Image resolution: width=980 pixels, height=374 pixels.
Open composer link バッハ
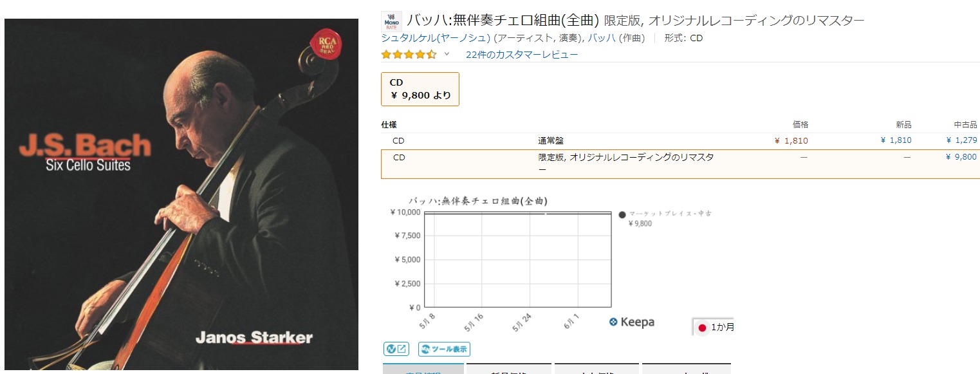tap(602, 38)
